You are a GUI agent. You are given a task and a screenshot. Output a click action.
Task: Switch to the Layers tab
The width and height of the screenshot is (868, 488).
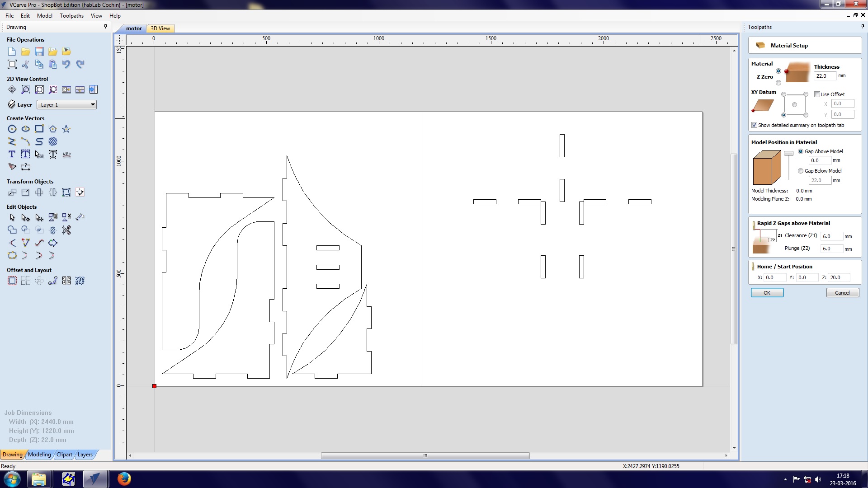85,455
